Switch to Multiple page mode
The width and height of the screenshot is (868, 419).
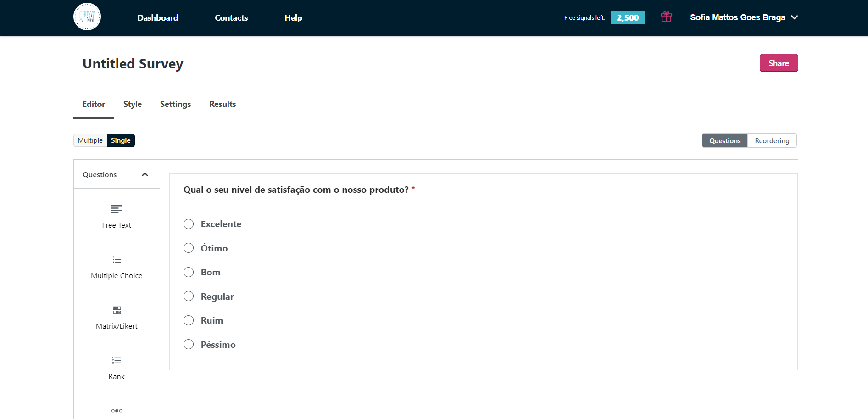tap(90, 140)
